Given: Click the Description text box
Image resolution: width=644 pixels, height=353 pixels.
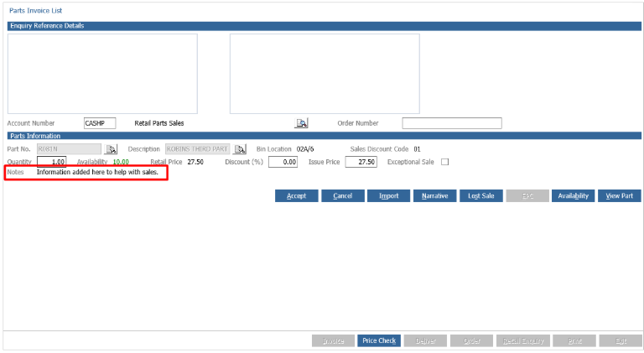Looking at the screenshot, I should (198, 149).
